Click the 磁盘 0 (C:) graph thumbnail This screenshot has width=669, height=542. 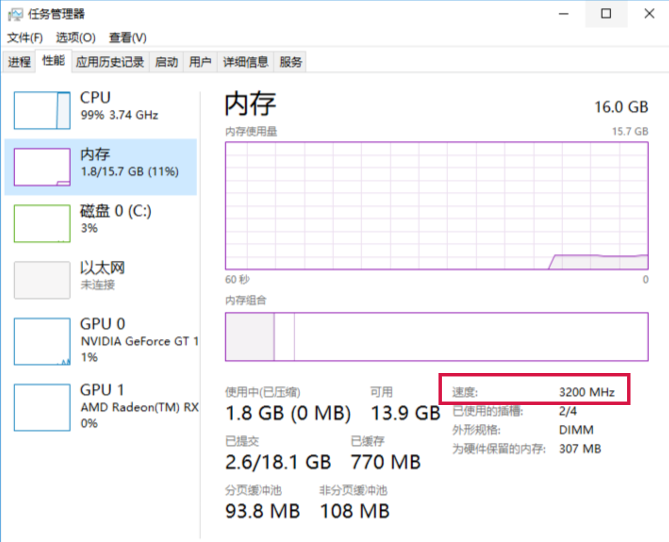coord(42,223)
